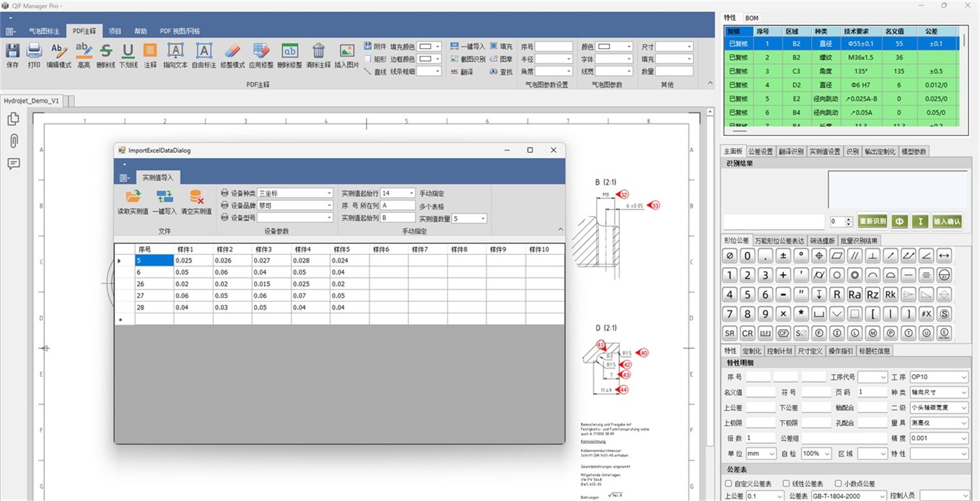Click the Ra roughness symbol key
The height and width of the screenshot is (501, 980).
855,295
